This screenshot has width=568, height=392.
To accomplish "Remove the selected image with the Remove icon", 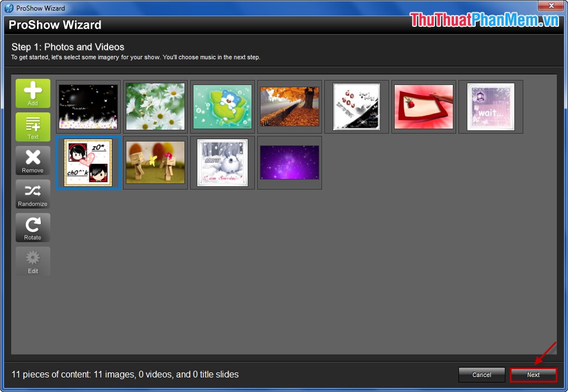I will (32, 160).
